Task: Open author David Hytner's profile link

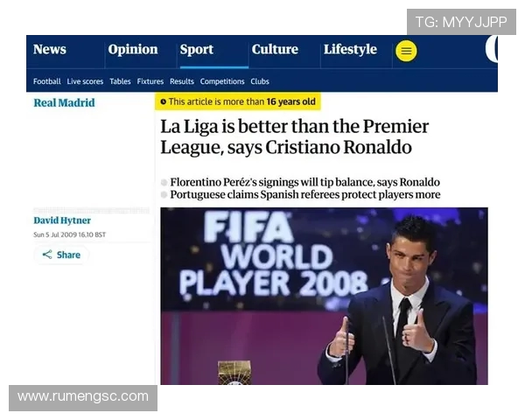Action: point(62,220)
